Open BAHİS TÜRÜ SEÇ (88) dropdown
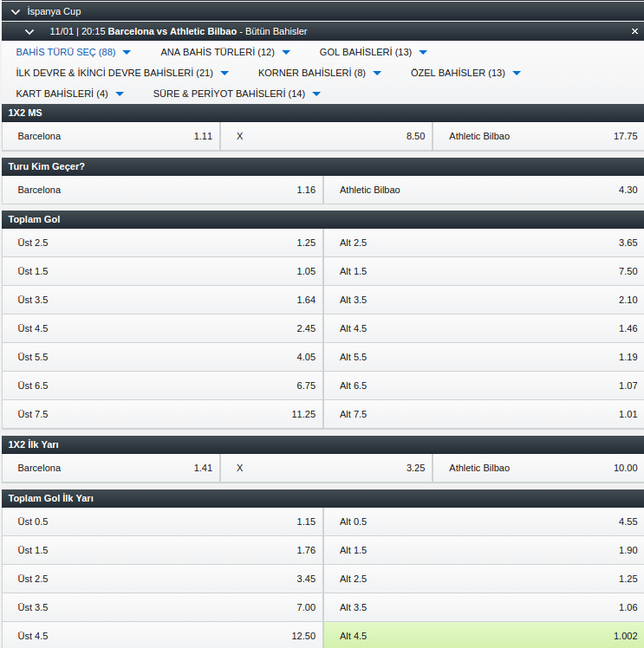This screenshot has width=644, height=648. (x=73, y=52)
